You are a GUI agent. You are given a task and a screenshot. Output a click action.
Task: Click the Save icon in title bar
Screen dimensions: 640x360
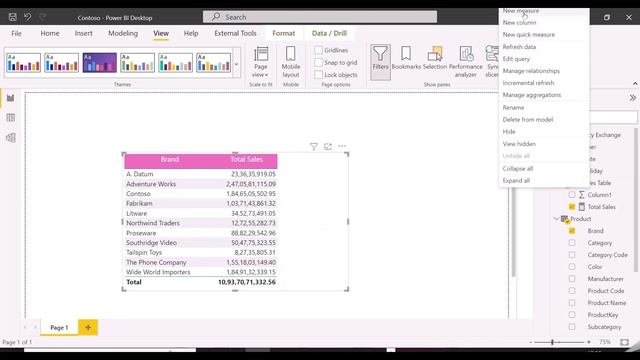point(13,17)
